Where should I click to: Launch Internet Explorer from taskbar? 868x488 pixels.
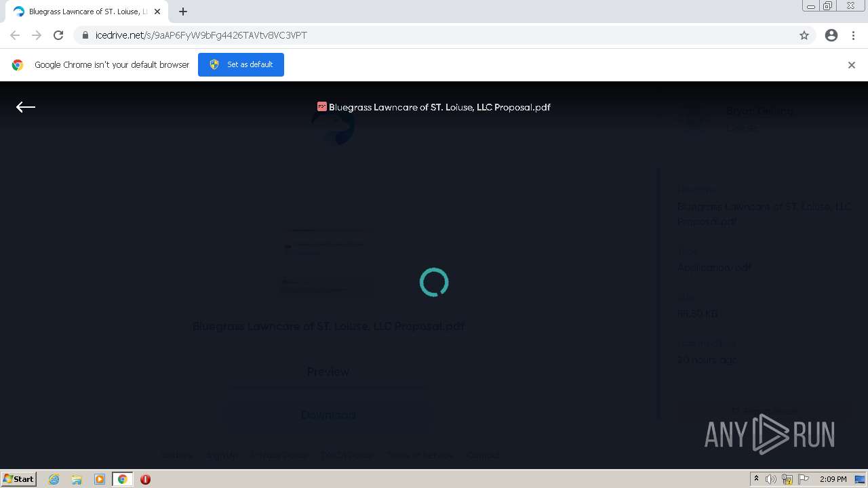tap(54, 479)
